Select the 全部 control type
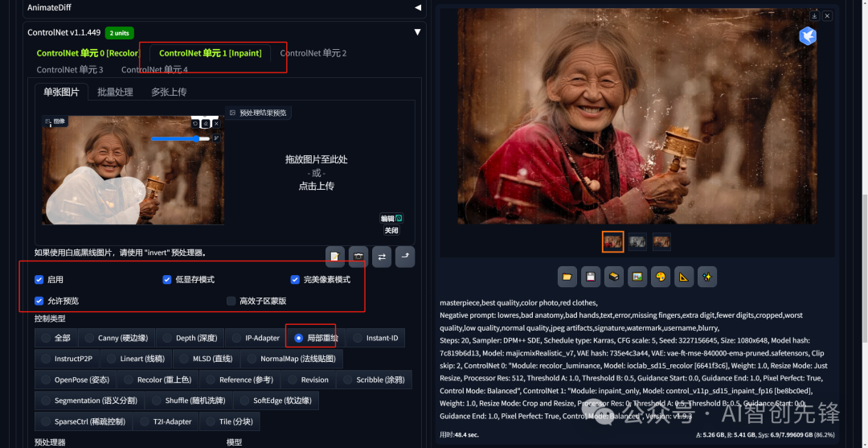The height and width of the screenshot is (448, 868). click(56, 338)
